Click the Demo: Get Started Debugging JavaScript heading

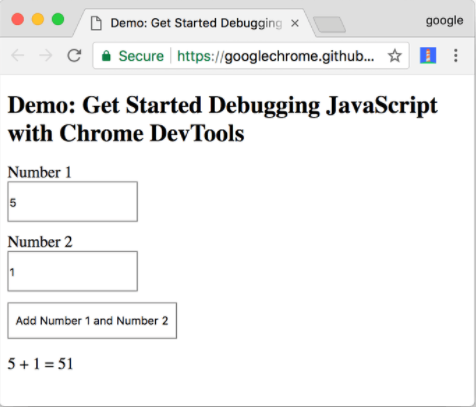pyautogui.click(x=223, y=119)
